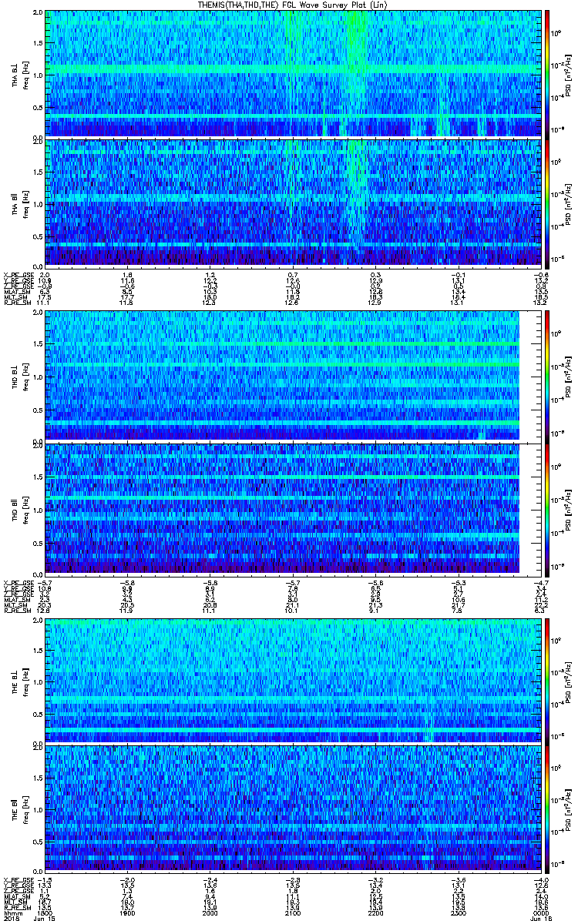
Task: Click the hhmm row label at bottom
Action: pyautogui.click(x=12, y=913)
